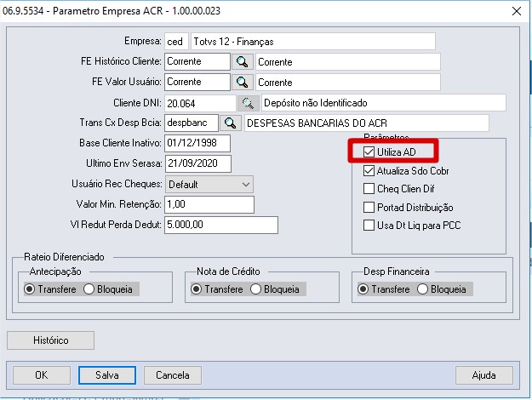
Task: Enable Usa Dt Liq para PCC checkbox
Action: (369, 226)
